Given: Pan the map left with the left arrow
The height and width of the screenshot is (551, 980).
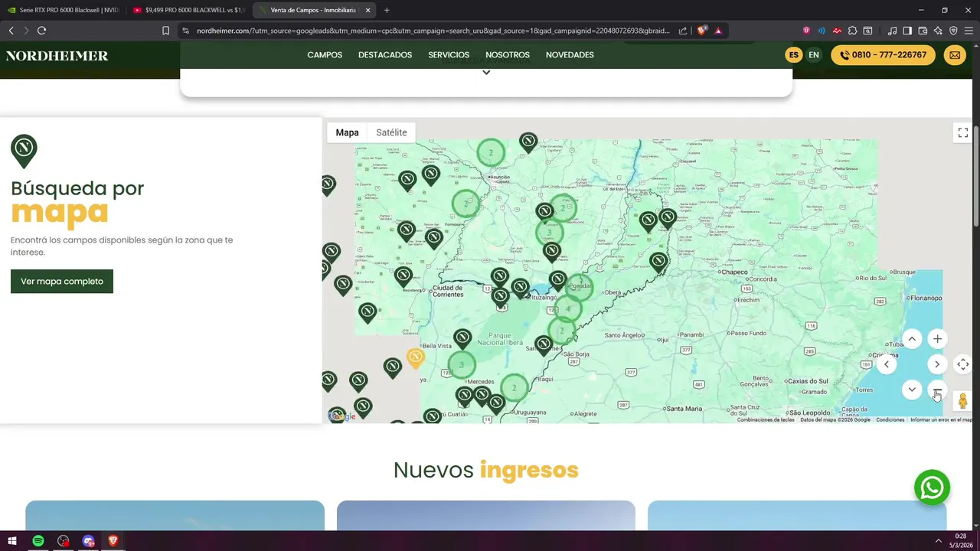Looking at the screenshot, I should point(887,364).
